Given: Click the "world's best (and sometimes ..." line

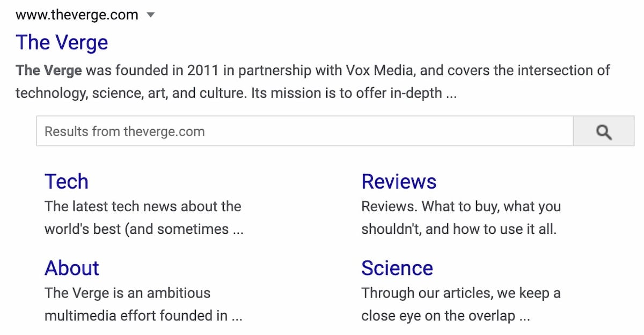Looking at the screenshot, I should (x=144, y=229).
